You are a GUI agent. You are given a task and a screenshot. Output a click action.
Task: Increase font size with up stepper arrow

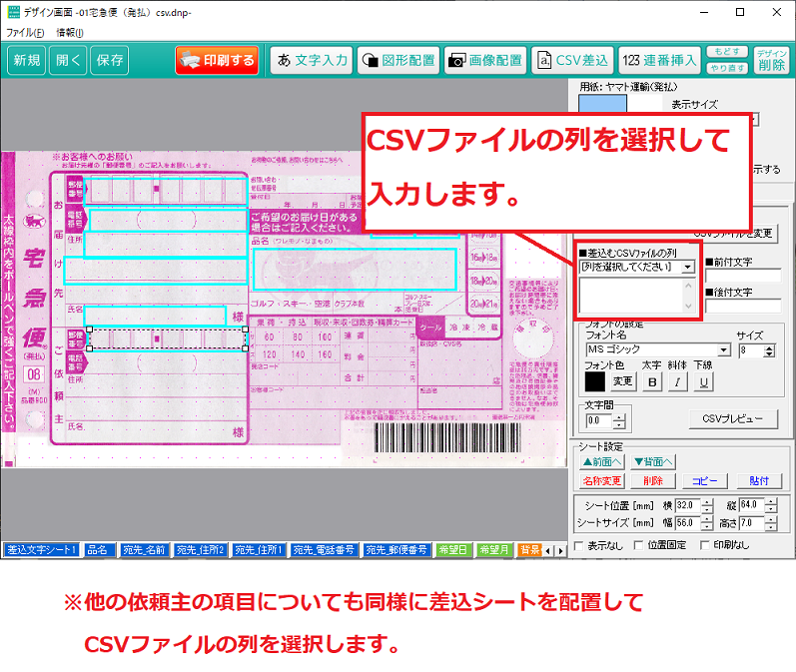[x=770, y=347]
